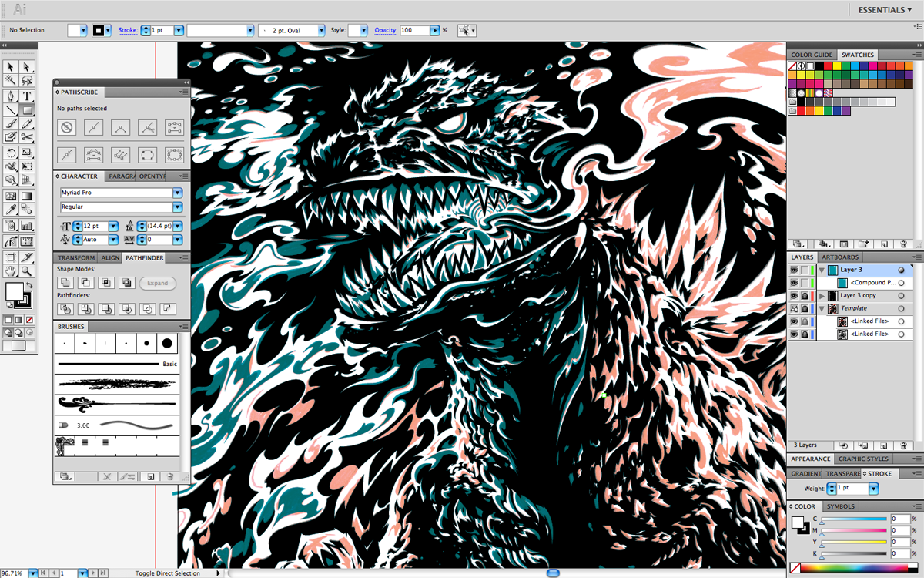Open the font family dropdown showing Myriad Pro
Viewport: 924px width, 578px height.
[x=177, y=193]
